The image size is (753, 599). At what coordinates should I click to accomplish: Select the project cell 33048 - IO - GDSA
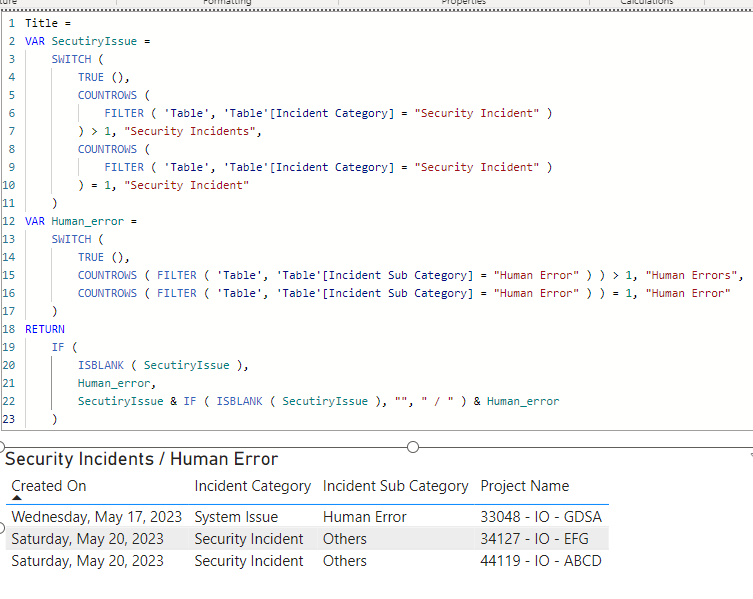[x=541, y=517]
